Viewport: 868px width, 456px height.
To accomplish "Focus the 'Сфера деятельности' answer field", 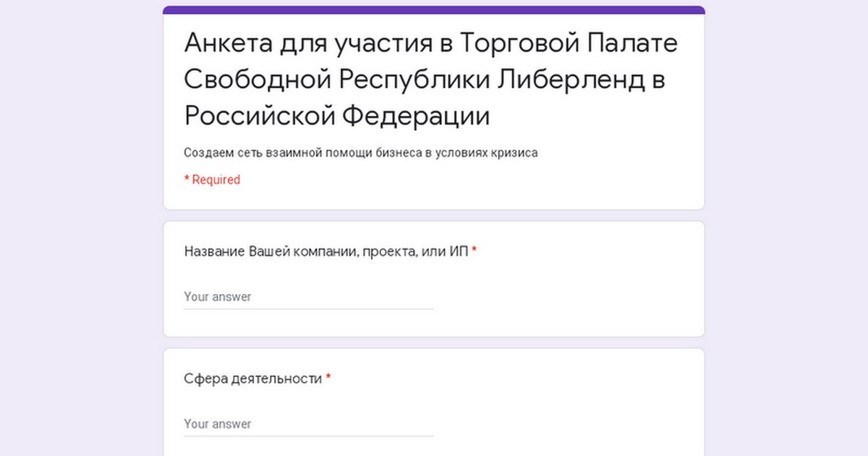I will (308, 424).
